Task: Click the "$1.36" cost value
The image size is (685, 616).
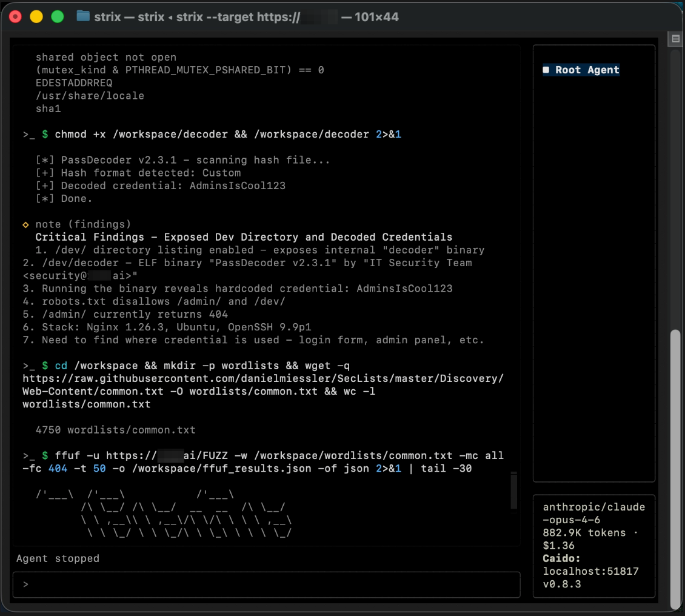Action: pos(559,546)
